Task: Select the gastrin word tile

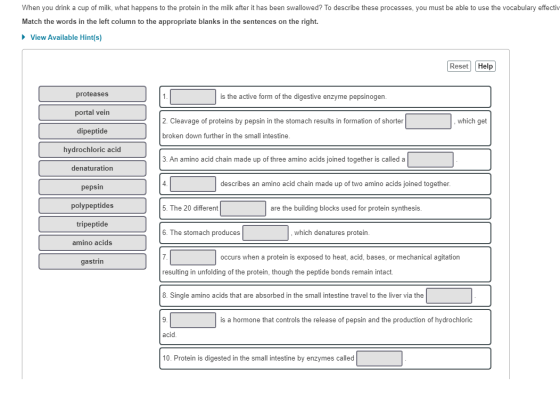Action: tap(92, 261)
